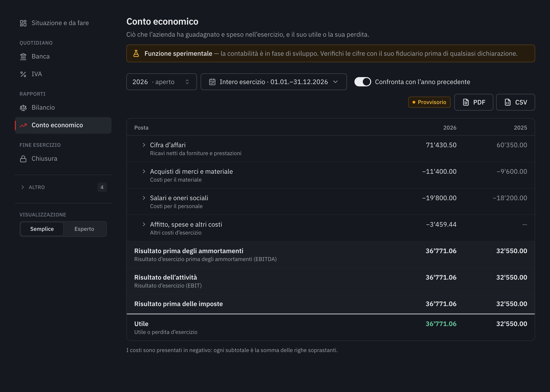
Task: Open the Intero esercizio period dropdown
Action: pyautogui.click(x=274, y=82)
